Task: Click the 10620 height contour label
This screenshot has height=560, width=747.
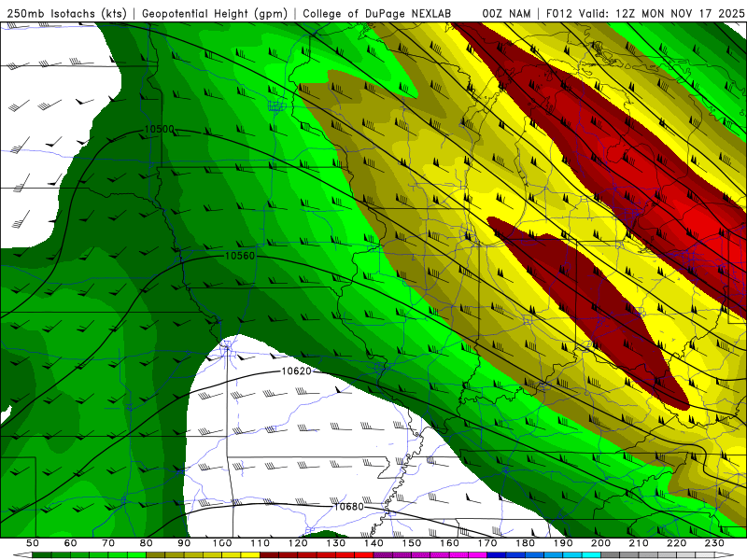Action: tap(296, 371)
